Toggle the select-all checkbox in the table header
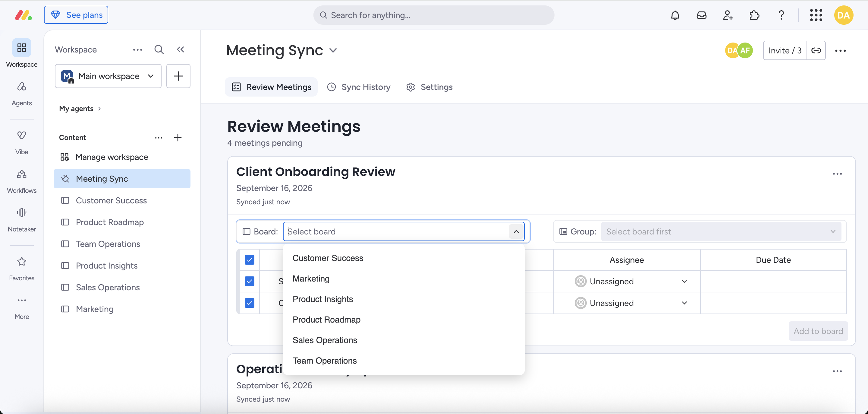This screenshot has height=414, width=868. point(249,260)
